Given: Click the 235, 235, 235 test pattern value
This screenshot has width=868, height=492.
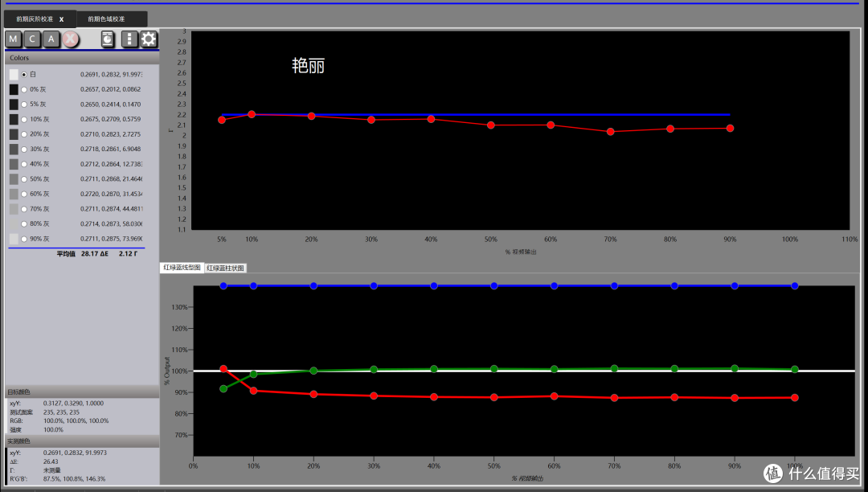Looking at the screenshot, I should pyautogui.click(x=61, y=412).
